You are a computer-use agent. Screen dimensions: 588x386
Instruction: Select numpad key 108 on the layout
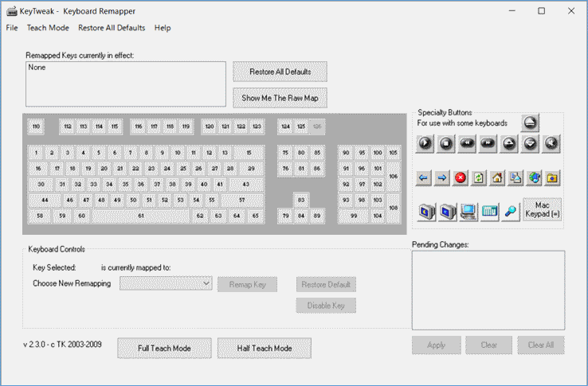(394, 208)
